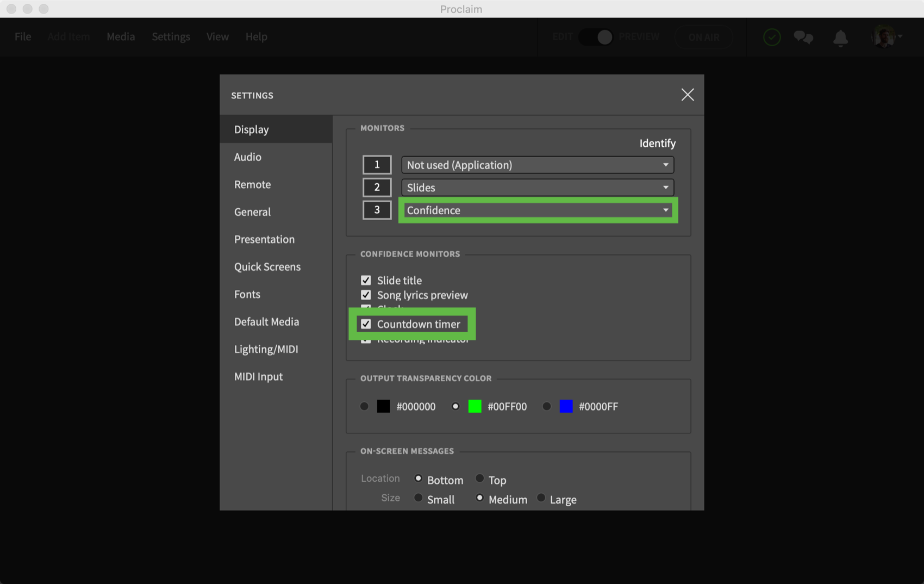The width and height of the screenshot is (924, 584).
Task: Click the monitor 1 number box
Action: click(x=377, y=165)
